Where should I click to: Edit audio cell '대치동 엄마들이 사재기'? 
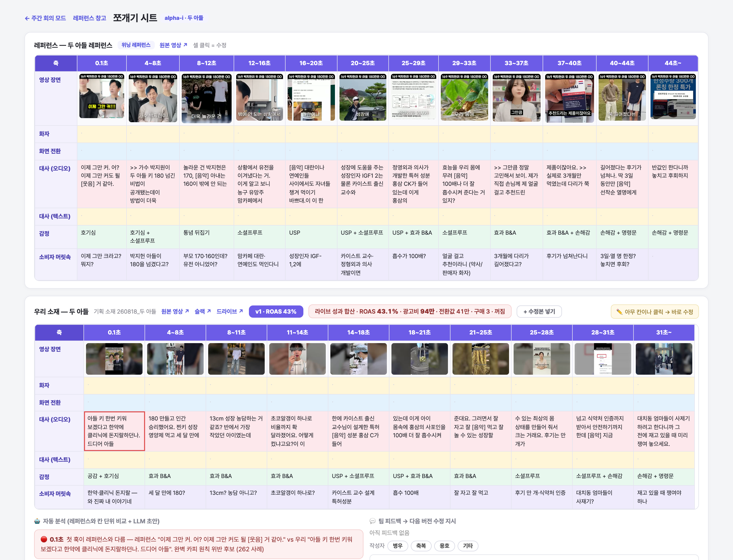click(x=664, y=431)
